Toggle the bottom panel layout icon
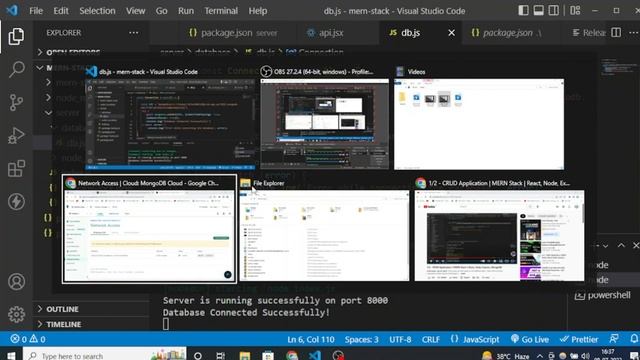640x360 pixels. (x=538, y=11)
